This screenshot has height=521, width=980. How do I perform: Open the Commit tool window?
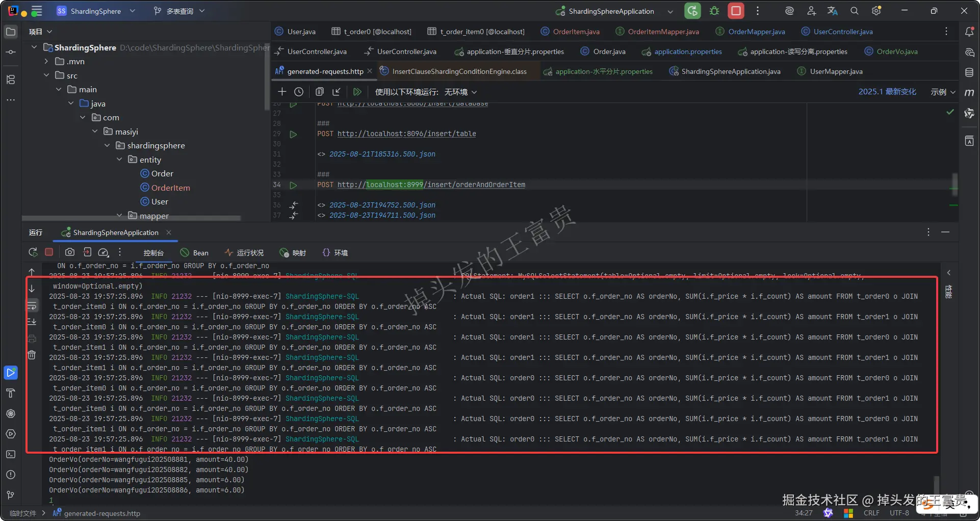(x=11, y=52)
